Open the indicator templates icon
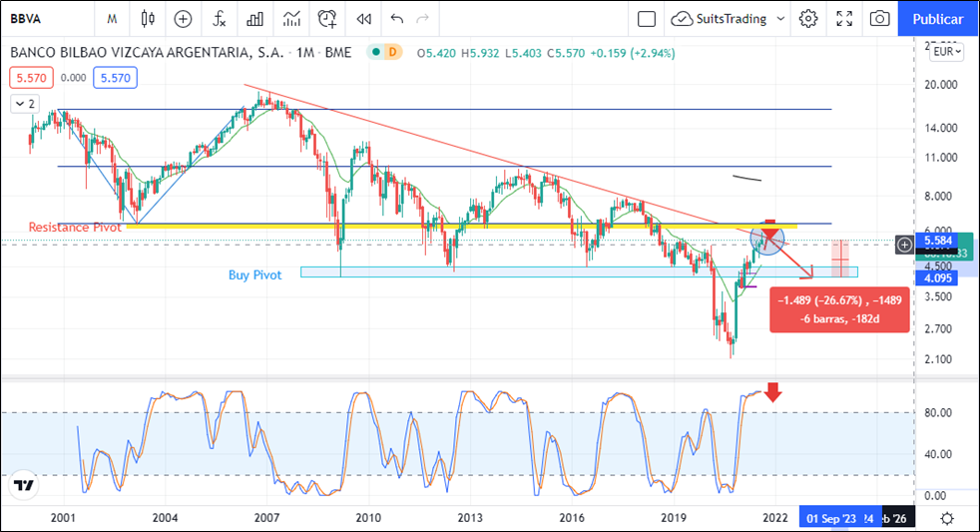This screenshot has width=980, height=532. click(291, 18)
